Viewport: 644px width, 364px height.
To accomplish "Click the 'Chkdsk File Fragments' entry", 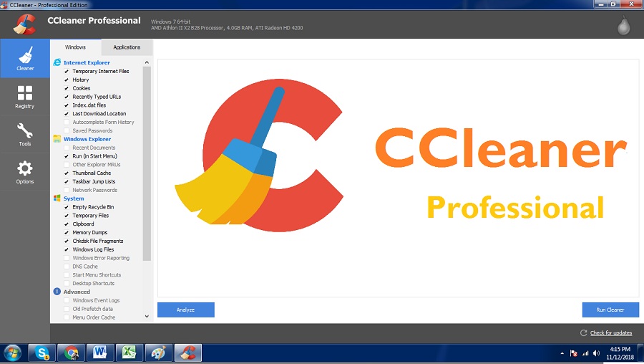I will (98, 241).
